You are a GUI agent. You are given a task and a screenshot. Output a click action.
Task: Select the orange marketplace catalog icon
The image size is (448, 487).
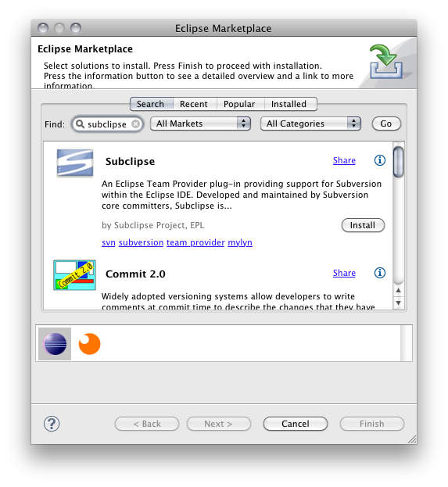[x=89, y=343]
